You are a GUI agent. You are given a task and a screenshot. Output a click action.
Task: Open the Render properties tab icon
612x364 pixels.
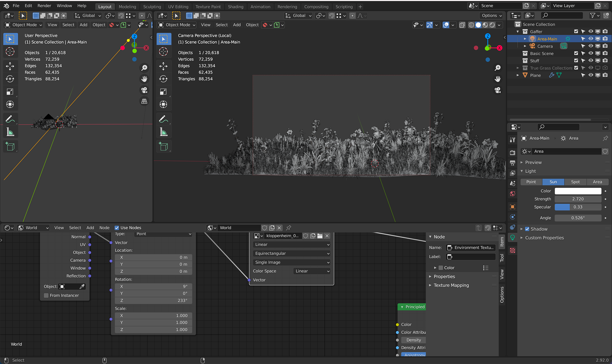coord(513,153)
